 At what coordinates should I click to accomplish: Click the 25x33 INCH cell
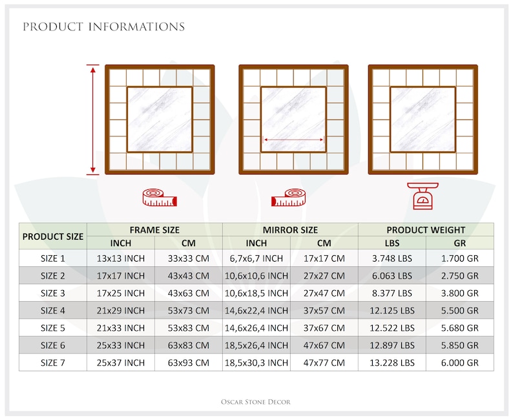tap(121, 345)
